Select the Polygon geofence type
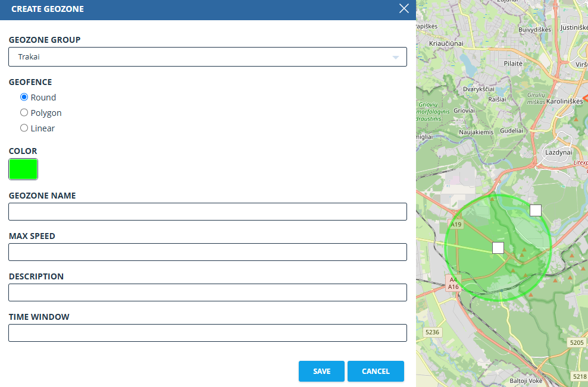 coord(24,112)
